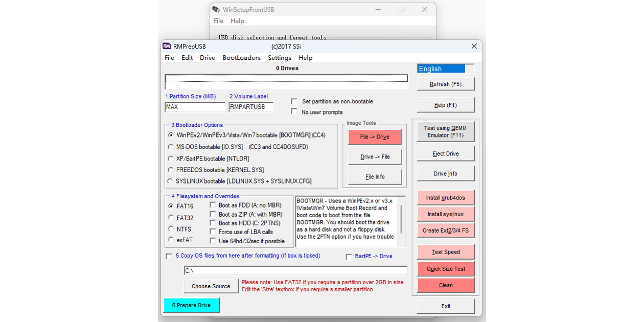
Task: Enable 'No user prompts'
Action: click(294, 112)
